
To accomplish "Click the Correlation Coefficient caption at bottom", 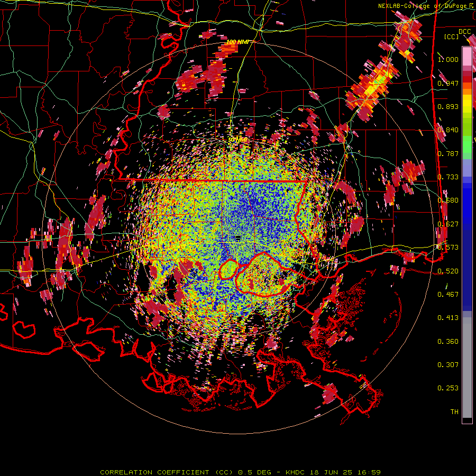I will (240, 472).
